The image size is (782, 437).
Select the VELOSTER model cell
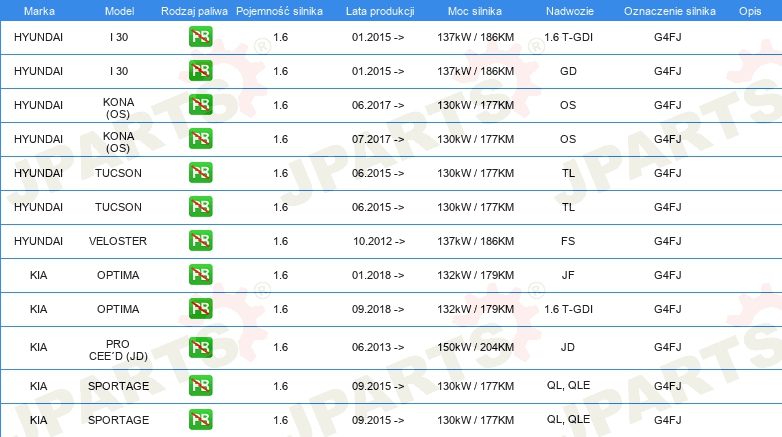coord(118,241)
